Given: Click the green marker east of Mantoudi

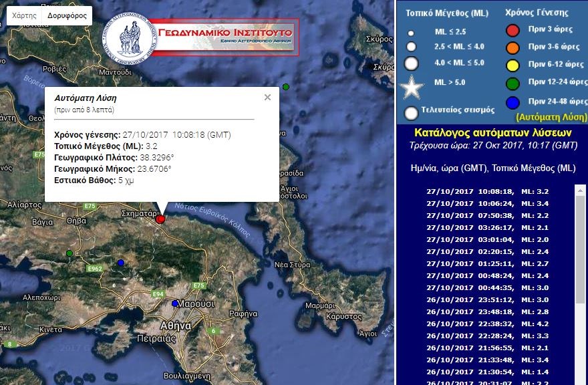Looking at the screenshot, I should click(x=286, y=87).
